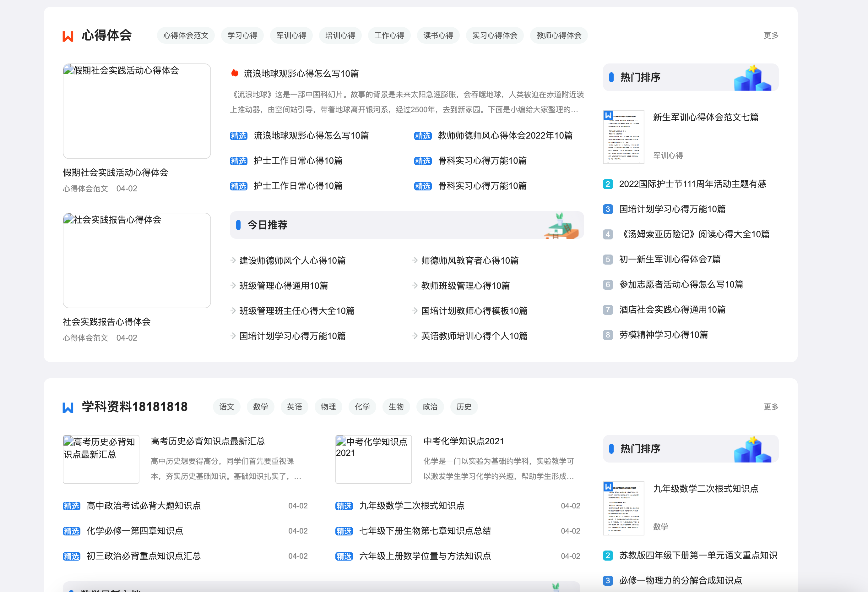Open 更多 in the 心得体会 section
Image resolution: width=868 pixels, height=592 pixels.
(x=771, y=36)
